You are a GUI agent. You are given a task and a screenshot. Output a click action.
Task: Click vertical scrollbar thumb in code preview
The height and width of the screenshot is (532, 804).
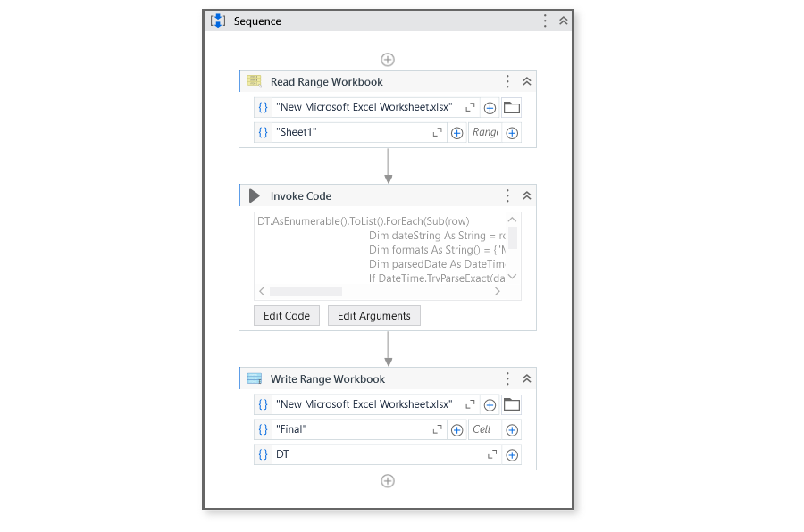[x=512, y=237]
